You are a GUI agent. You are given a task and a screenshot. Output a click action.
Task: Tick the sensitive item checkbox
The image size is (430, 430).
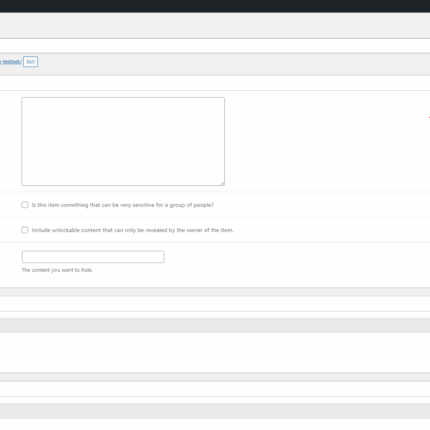tap(25, 205)
